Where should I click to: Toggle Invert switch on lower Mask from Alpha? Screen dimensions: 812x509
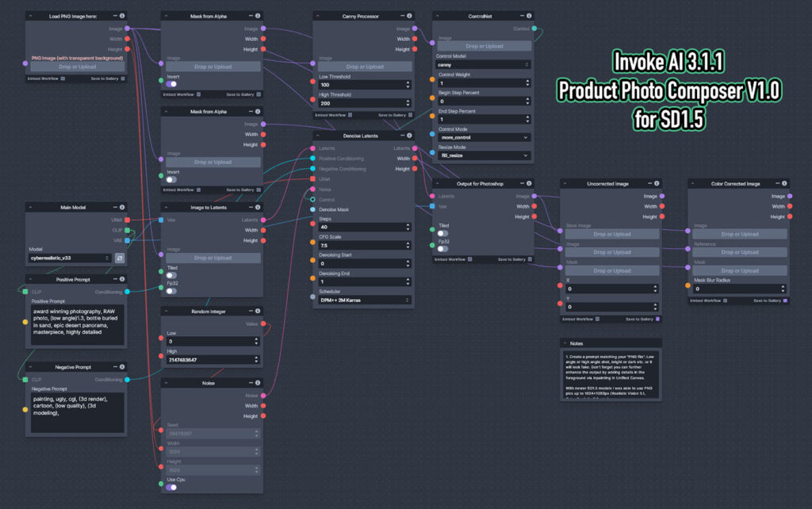tap(171, 180)
